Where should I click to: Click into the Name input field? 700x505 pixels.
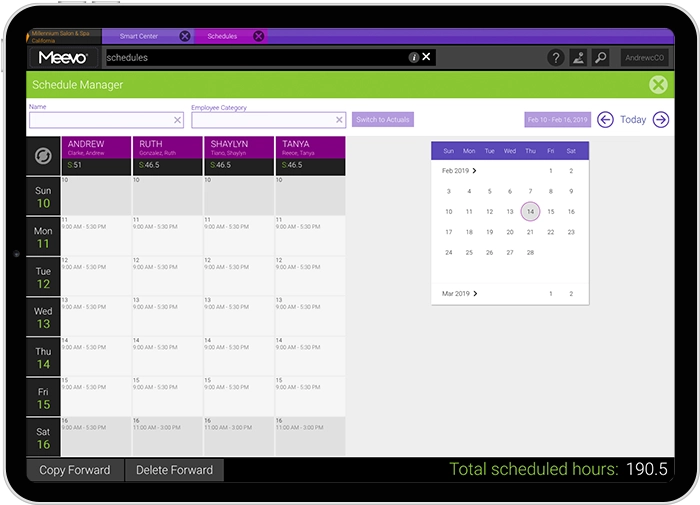pyautogui.click(x=100, y=120)
